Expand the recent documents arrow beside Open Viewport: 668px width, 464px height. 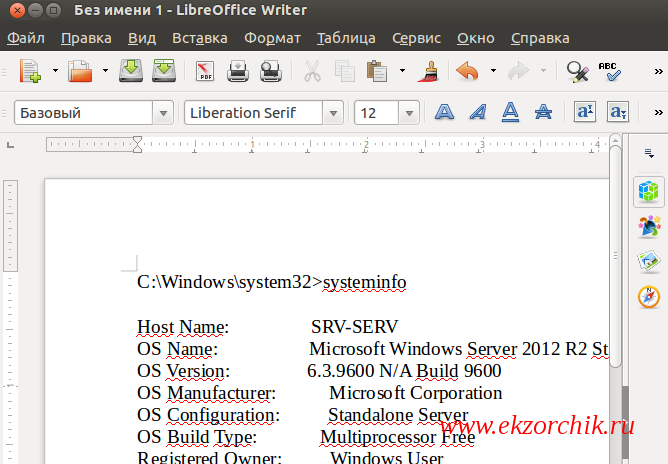105,71
